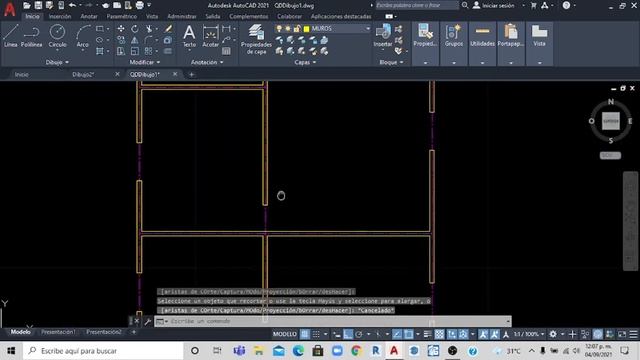Click the Texto annotation tool
Screen dimensions: 640x360
tap(189, 36)
